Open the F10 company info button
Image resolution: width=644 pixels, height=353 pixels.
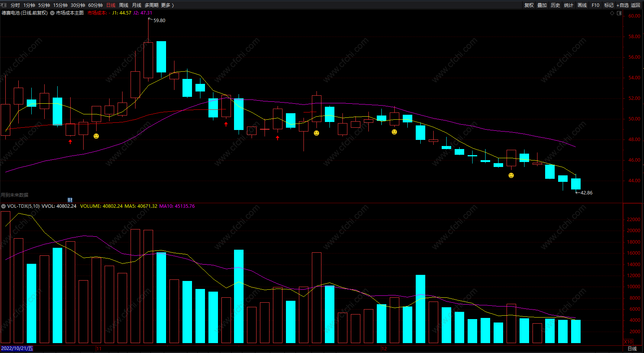[596, 5]
